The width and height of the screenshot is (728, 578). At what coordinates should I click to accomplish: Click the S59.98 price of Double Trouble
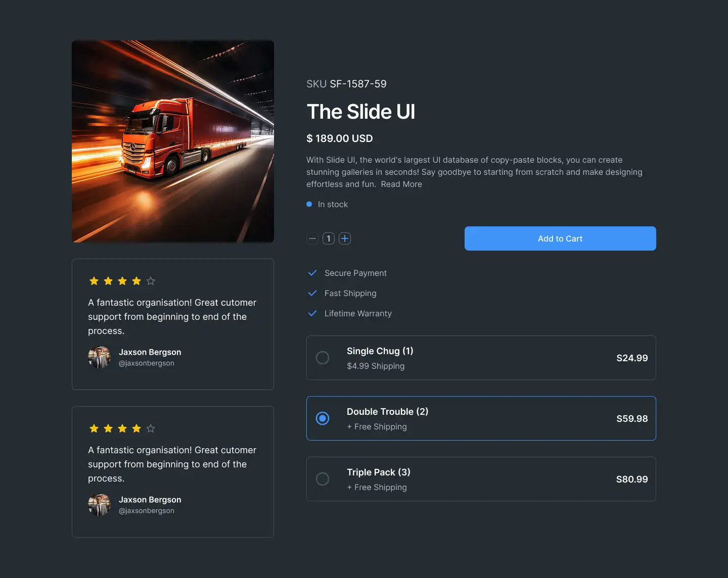click(x=632, y=419)
